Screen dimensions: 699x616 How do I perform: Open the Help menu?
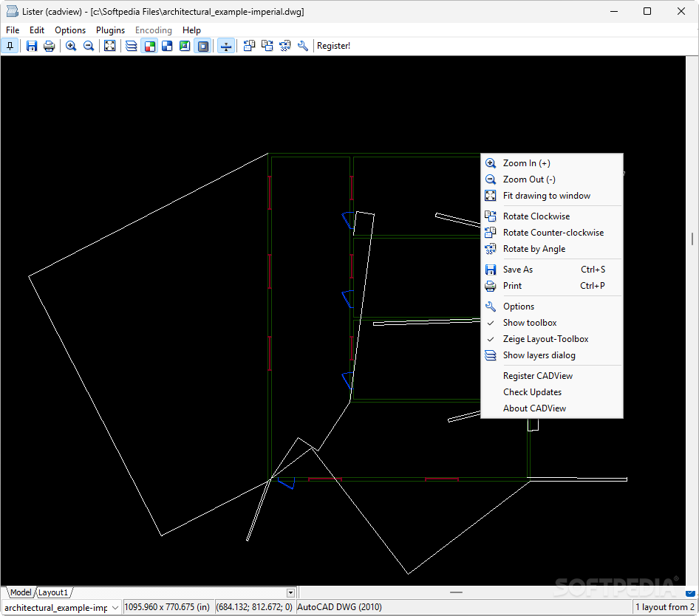(191, 30)
